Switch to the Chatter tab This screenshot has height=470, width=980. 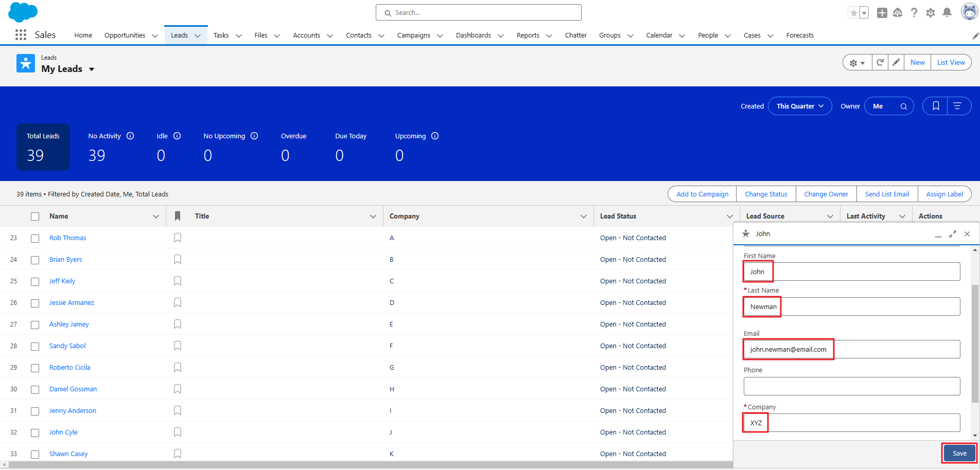click(575, 35)
